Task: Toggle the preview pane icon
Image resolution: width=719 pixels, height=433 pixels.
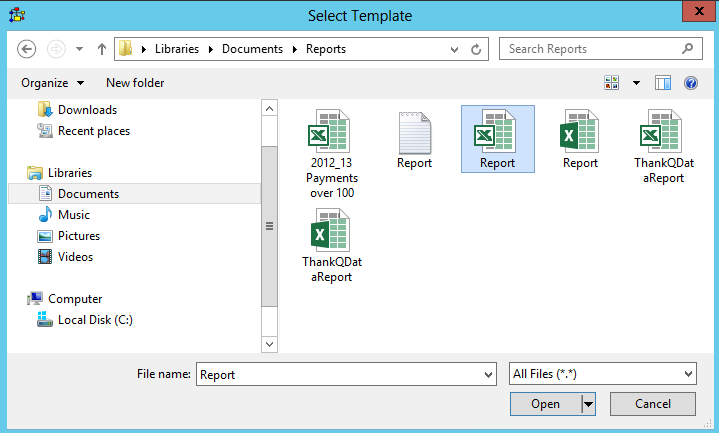Action: point(662,83)
